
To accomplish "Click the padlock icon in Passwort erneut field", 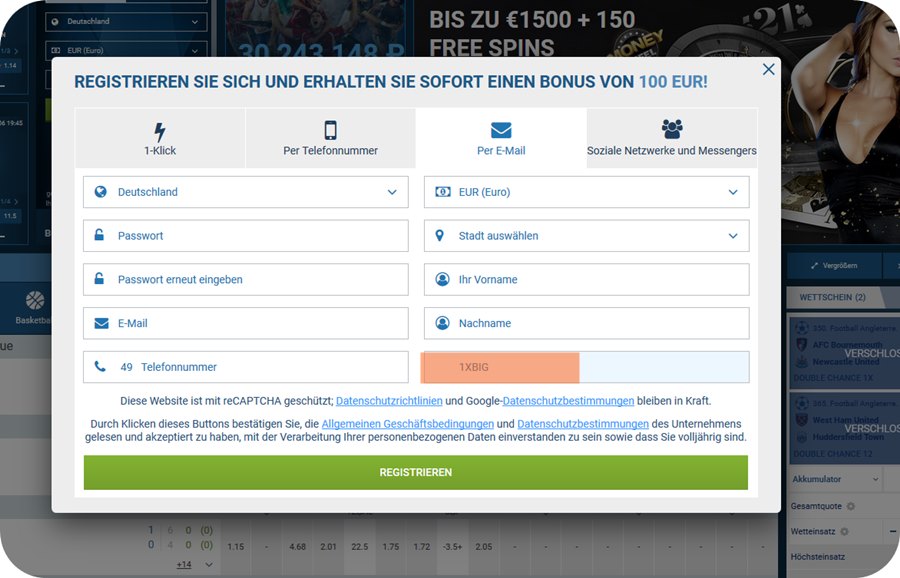I will [99, 278].
